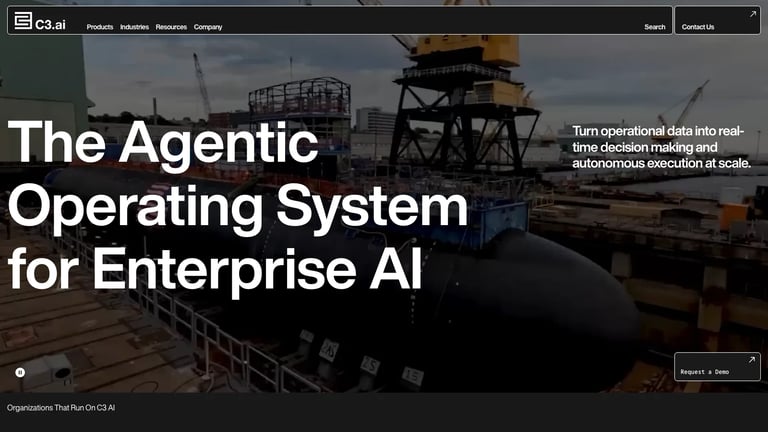Viewport: 768px width, 432px height.
Task: Click the Search link in the header
Action: coord(654,27)
